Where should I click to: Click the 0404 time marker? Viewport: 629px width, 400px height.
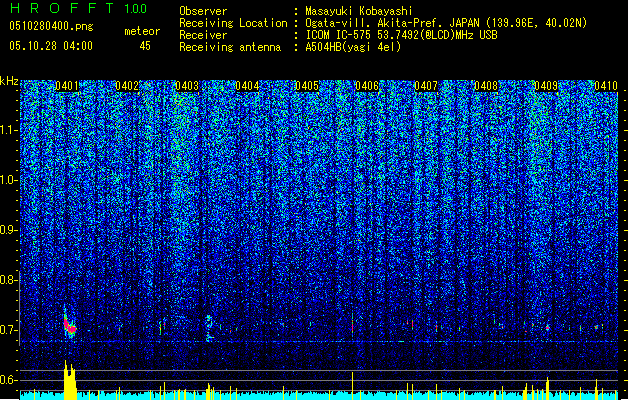pyautogui.click(x=247, y=86)
